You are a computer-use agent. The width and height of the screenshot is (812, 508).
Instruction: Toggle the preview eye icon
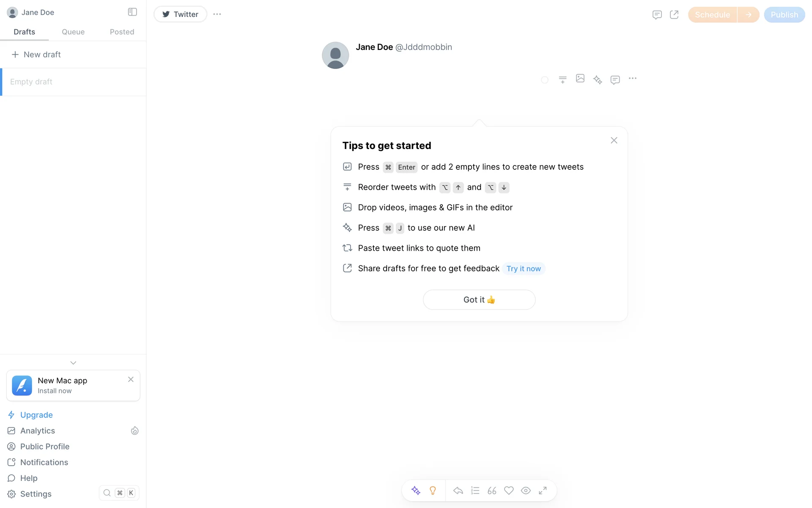click(x=526, y=490)
